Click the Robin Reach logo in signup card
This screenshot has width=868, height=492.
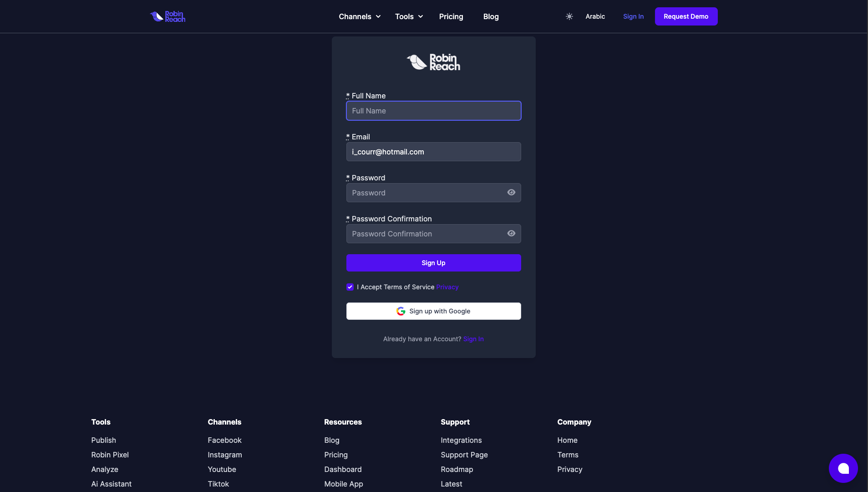pyautogui.click(x=433, y=62)
